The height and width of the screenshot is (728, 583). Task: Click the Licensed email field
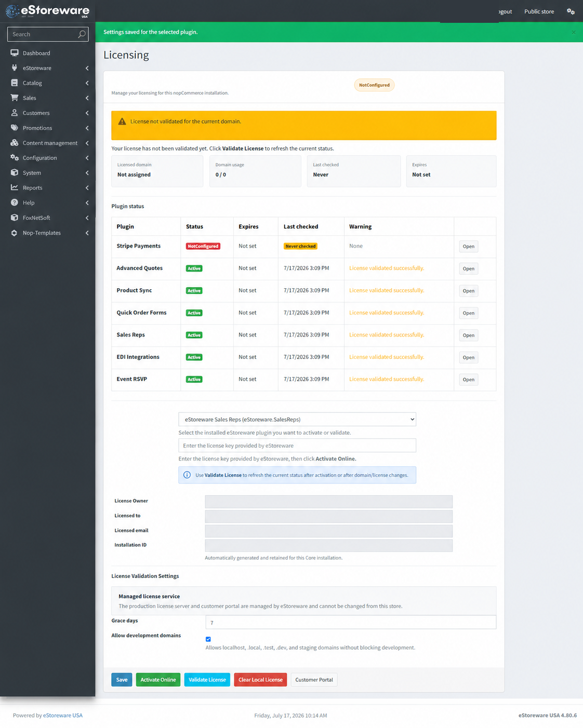click(329, 531)
